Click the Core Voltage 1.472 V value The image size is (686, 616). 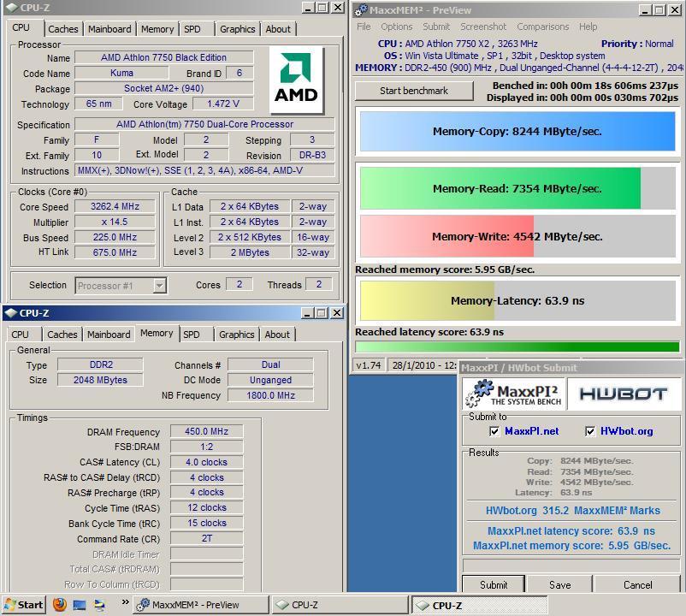click(223, 104)
